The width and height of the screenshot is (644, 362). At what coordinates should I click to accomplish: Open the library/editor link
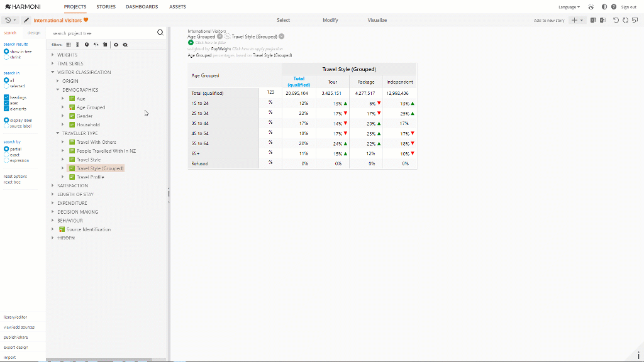[x=15, y=317]
